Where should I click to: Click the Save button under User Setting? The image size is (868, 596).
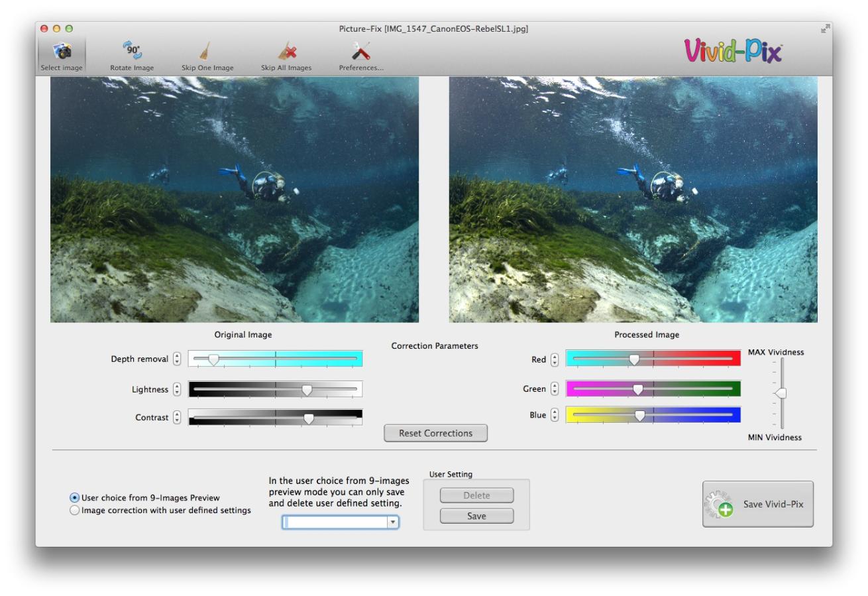476,516
